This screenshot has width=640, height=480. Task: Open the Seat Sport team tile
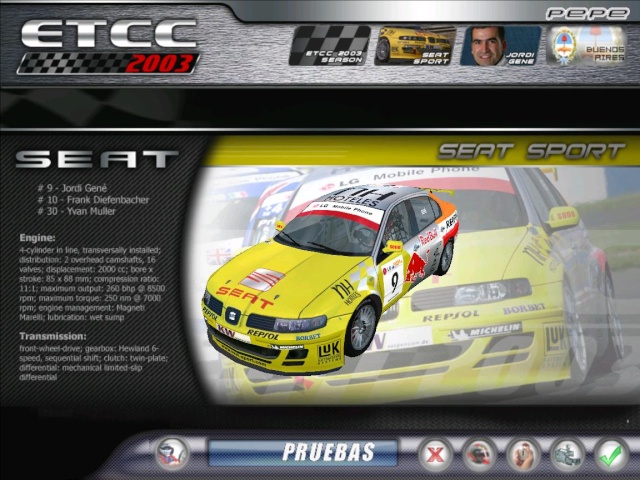click(415, 46)
